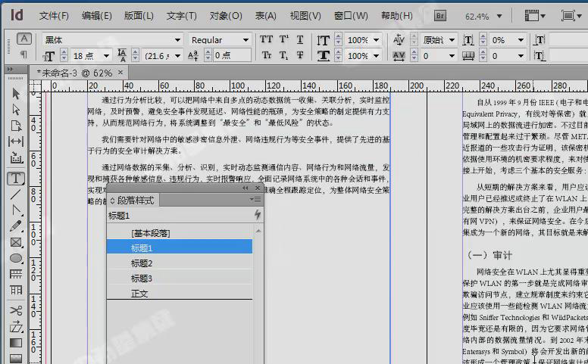Viewport: 588px width, 364px height.
Task: Select the Rectangle Frame tool
Action: [16, 242]
